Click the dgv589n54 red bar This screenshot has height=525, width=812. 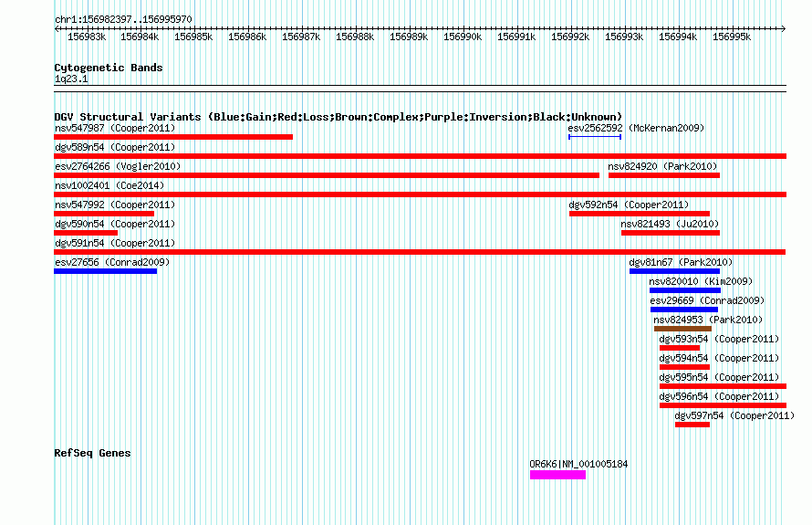[420, 156]
